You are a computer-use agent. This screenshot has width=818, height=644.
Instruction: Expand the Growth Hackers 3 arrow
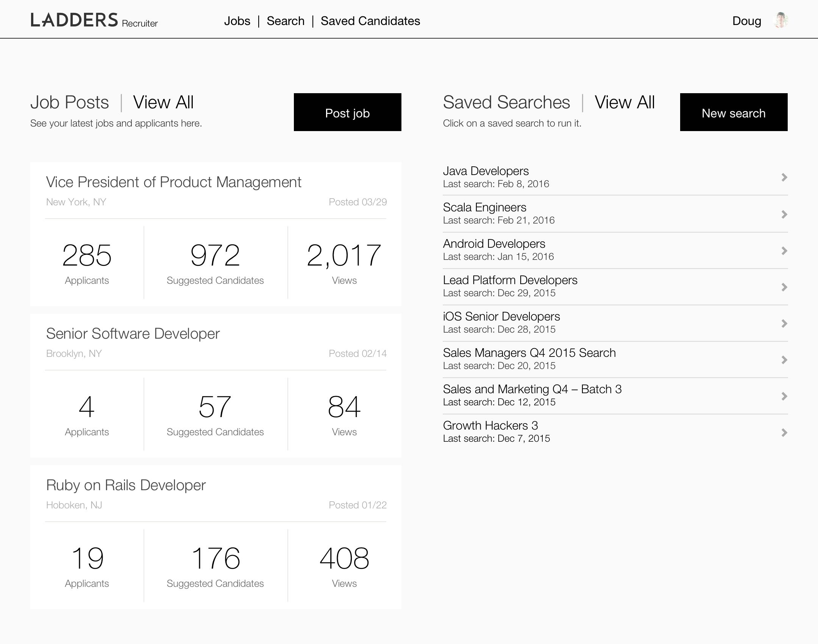(x=784, y=433)
